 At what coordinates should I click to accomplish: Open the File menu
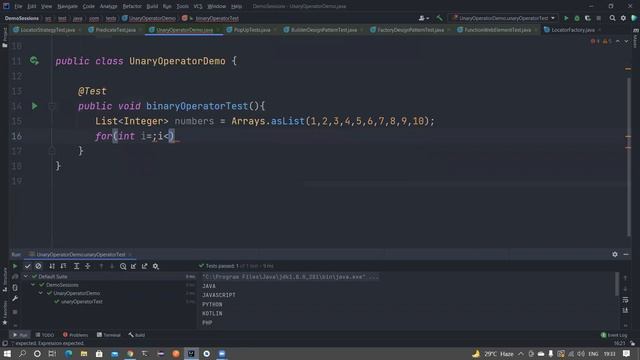pyautogui.click(x=18, y=6)
